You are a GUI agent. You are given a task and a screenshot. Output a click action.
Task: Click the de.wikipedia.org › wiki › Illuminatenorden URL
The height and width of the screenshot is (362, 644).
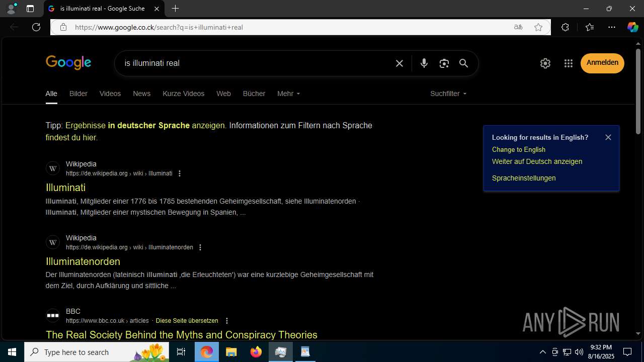(x=129, y=247)
